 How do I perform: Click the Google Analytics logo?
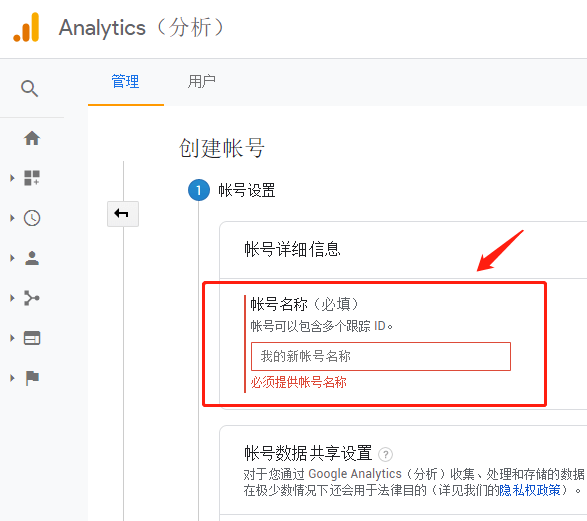[x=26, y=27]
